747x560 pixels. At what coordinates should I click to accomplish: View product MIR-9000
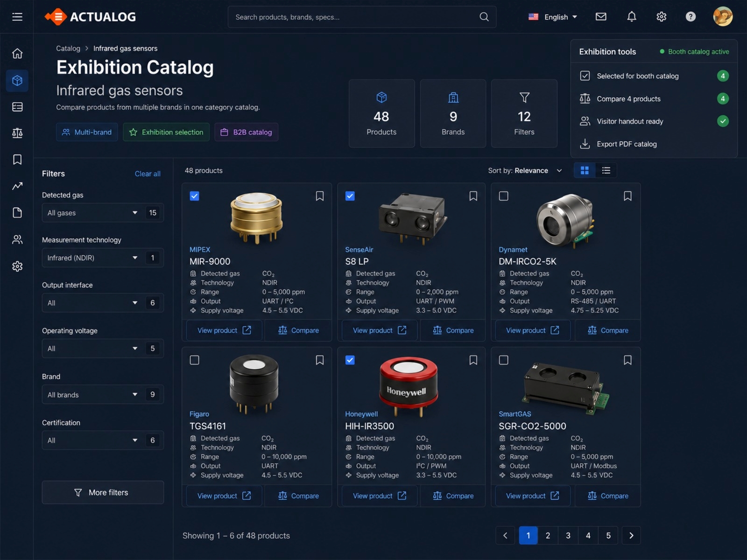coord(225,330)
